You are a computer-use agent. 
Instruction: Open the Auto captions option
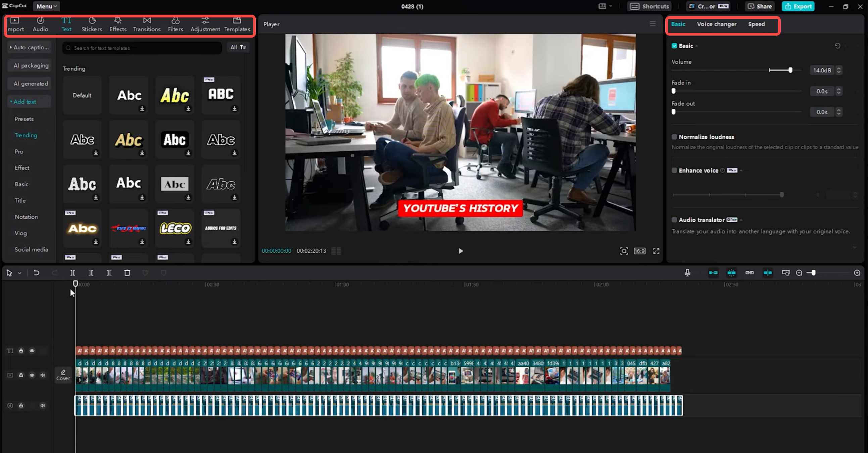pyautogui.click(x=29, y=47)
